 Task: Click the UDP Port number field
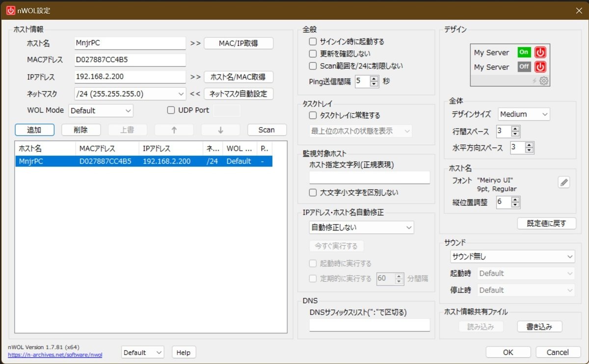(227, 110)
